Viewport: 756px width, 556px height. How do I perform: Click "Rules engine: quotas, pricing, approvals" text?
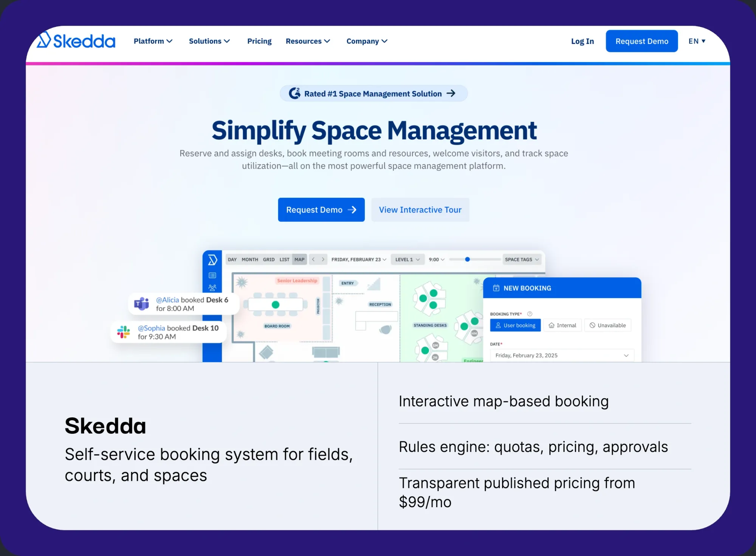[533, 447]
